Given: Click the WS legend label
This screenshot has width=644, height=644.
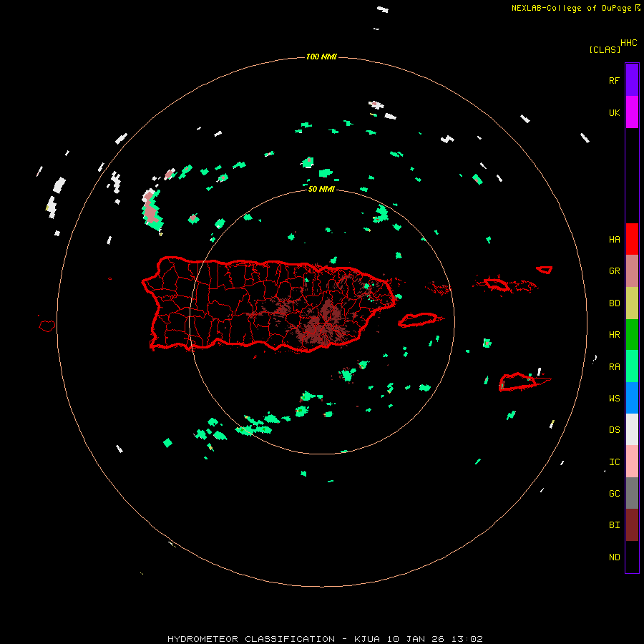Looking at the screenshot, I should [614, 398].
